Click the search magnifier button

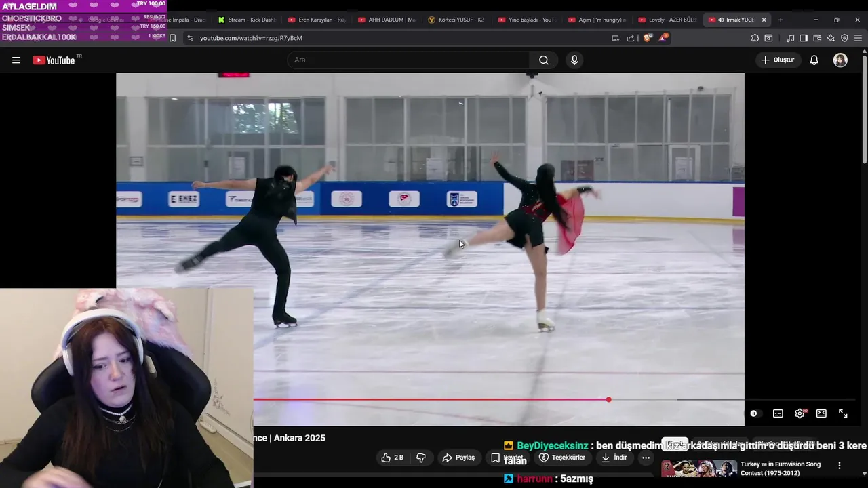(x=544, y=60)
